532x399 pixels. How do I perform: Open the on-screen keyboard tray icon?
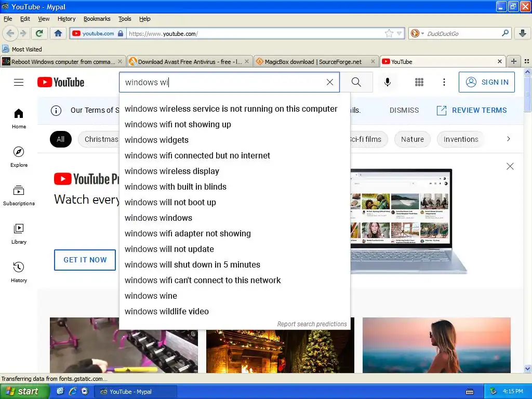pyautogui.click(x=470, y=392)
